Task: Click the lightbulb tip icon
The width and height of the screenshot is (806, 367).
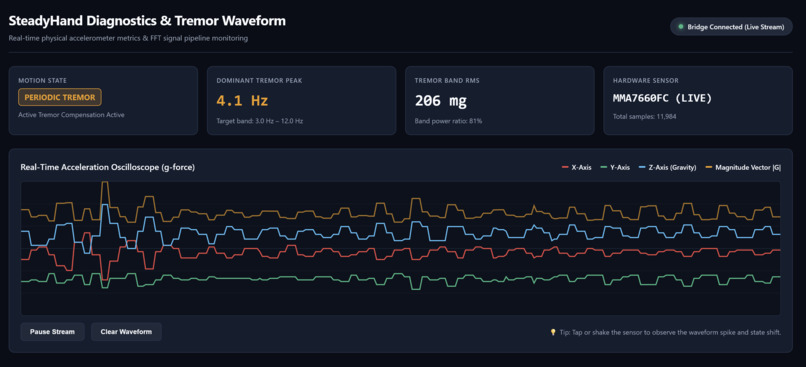Action: click(x=553, y=333)
